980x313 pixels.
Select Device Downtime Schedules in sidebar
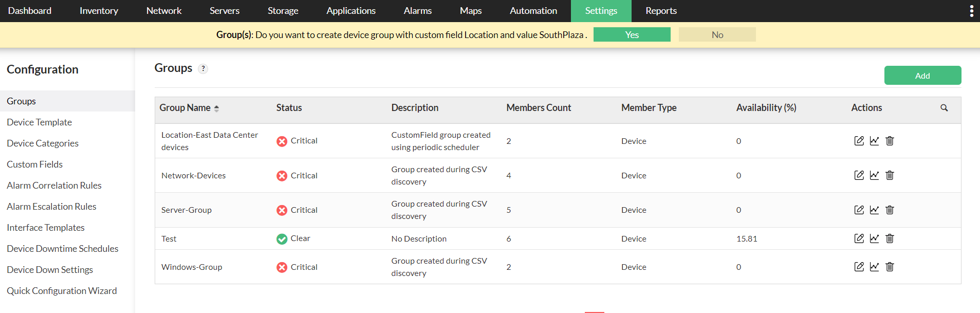point(62,249)
